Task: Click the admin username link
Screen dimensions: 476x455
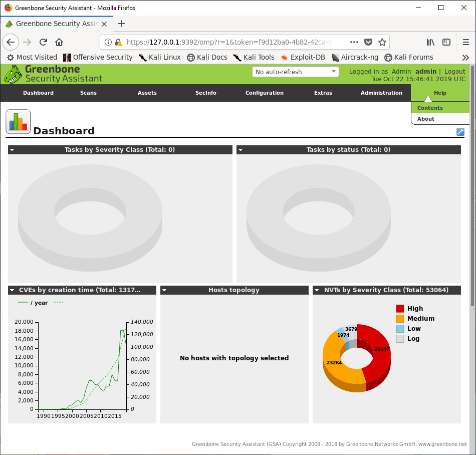Action: [425, 71]
